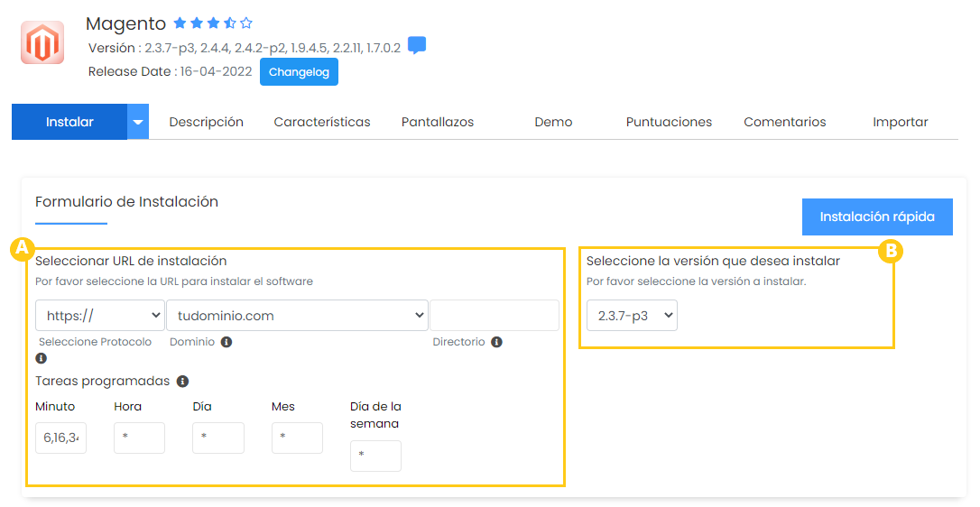Click the Seleccionar URL de instalación label
The width and height of the screenshot is (980, 507).
131,261
